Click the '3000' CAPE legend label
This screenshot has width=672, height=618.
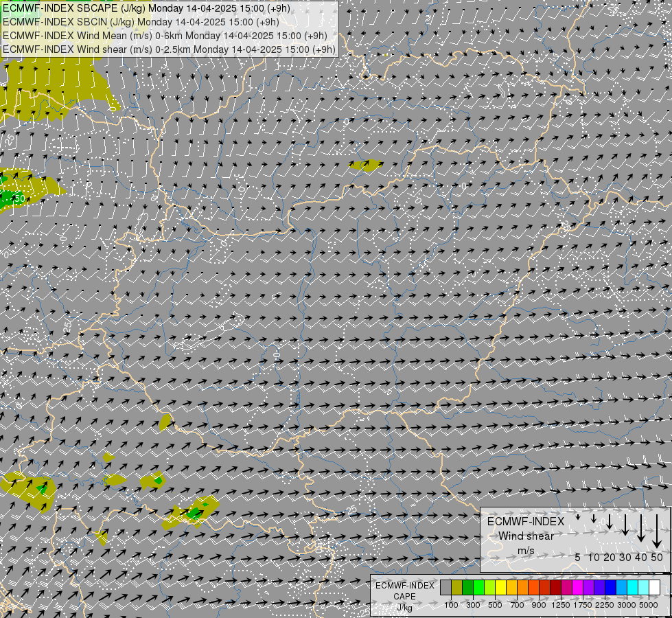627,605
